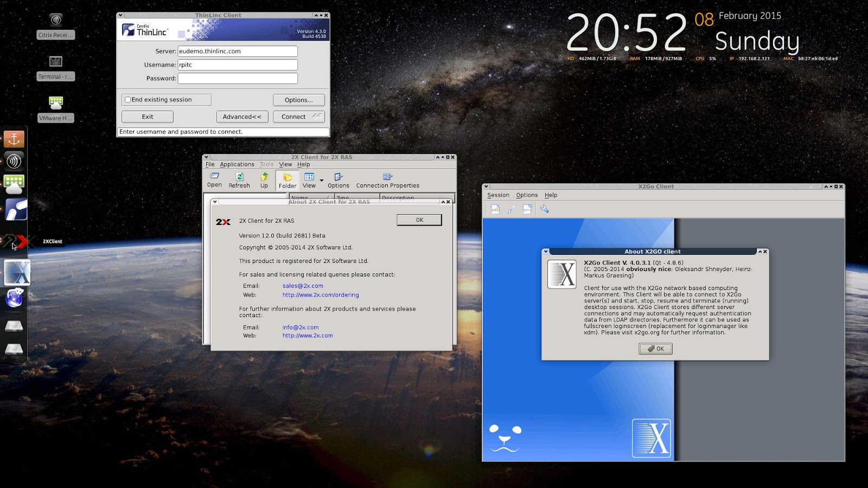Click OK in About 2X Client dialog

click(x=419, y=220)
